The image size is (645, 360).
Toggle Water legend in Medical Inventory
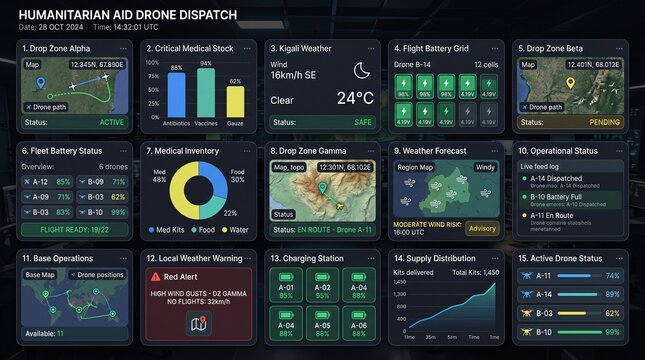(x=235, y=230)
